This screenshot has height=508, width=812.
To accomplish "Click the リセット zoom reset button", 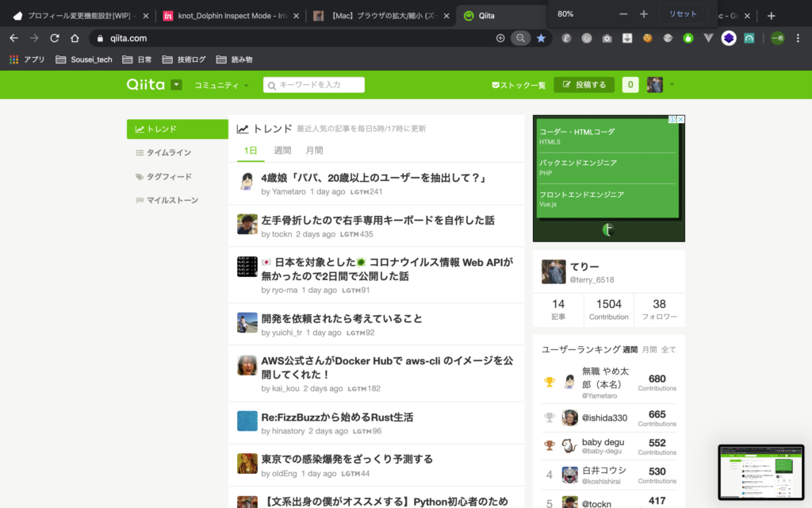I will coord(683,14).
